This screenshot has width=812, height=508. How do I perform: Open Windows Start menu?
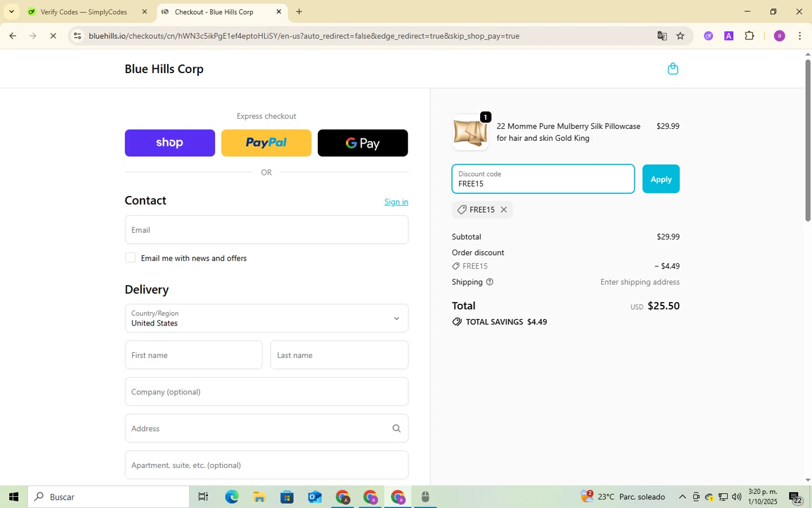[x=14, y=497]
